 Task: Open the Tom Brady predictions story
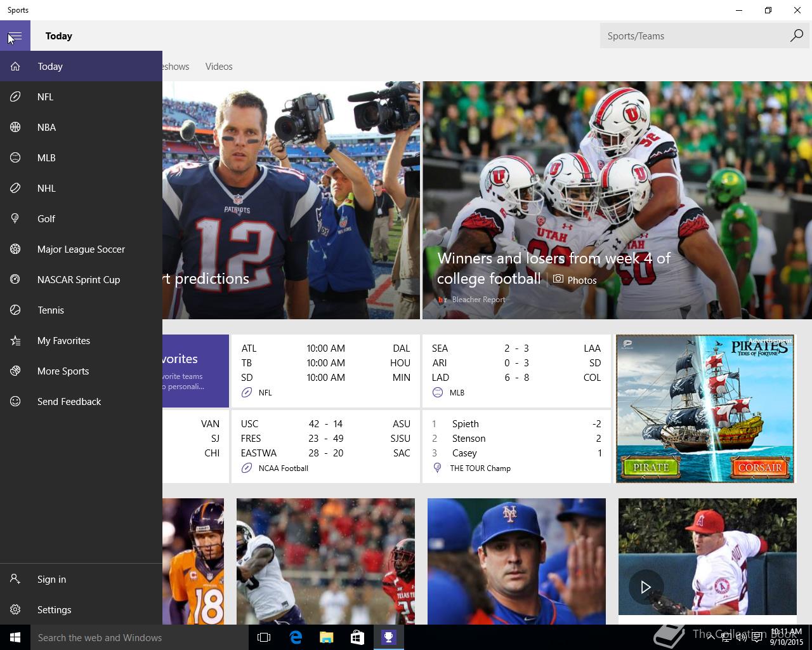pos(291,200)
